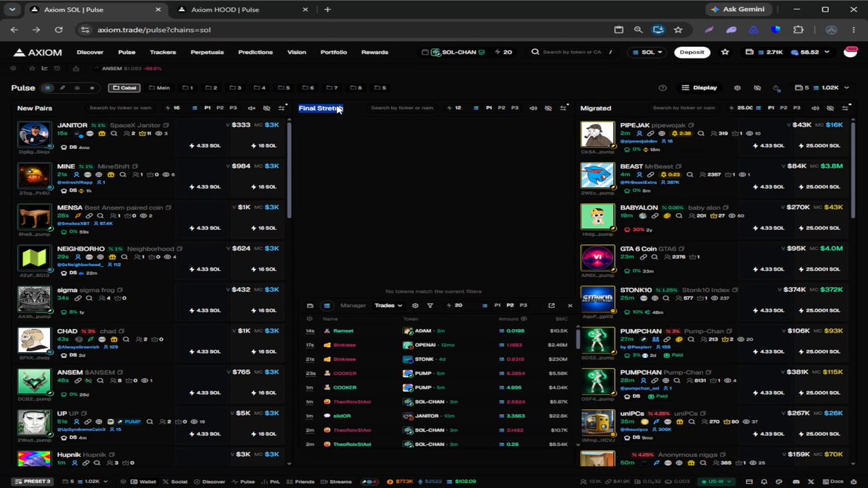
Task: Open the Rewards nav tab
Action: 375,52
